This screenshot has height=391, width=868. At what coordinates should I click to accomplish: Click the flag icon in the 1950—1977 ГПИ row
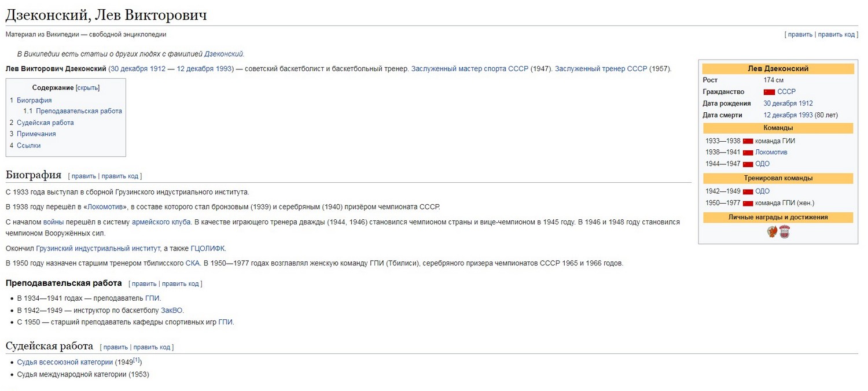[x=748, y=203]
